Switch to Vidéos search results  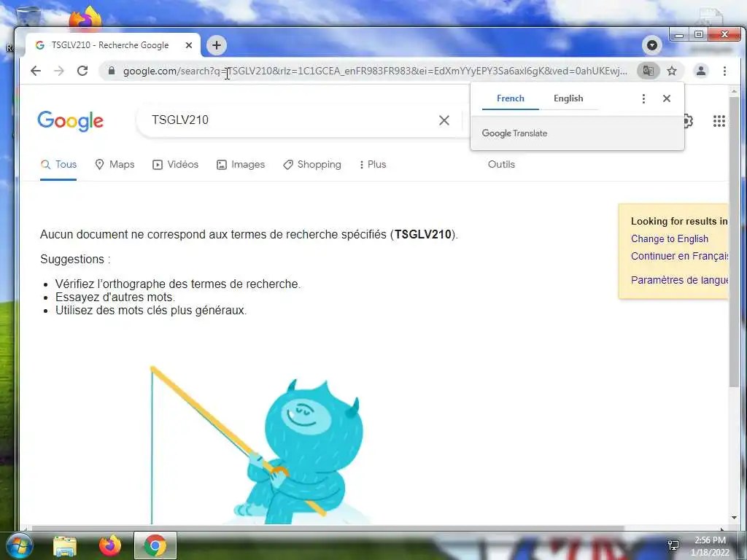click(x=175, y=165)
